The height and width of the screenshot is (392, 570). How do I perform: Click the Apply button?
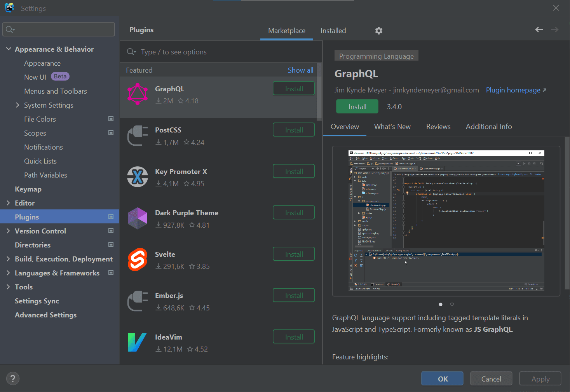540,379
